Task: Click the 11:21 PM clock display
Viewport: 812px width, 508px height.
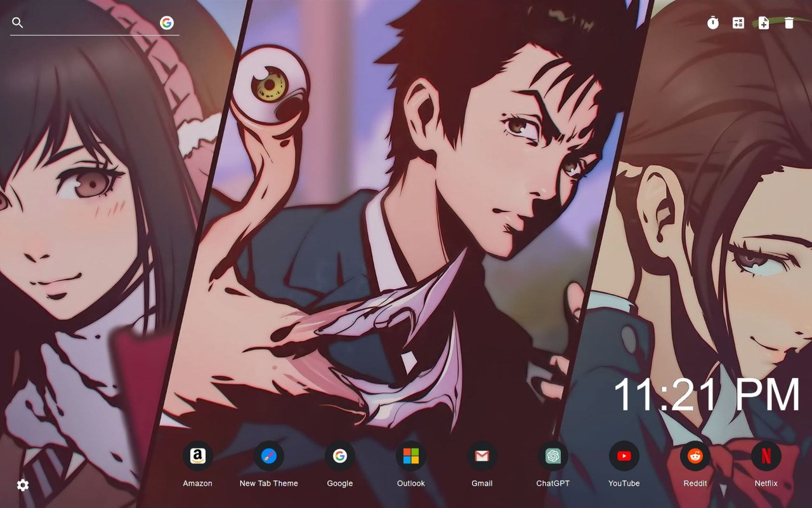Action: click(x=707, y=394)
